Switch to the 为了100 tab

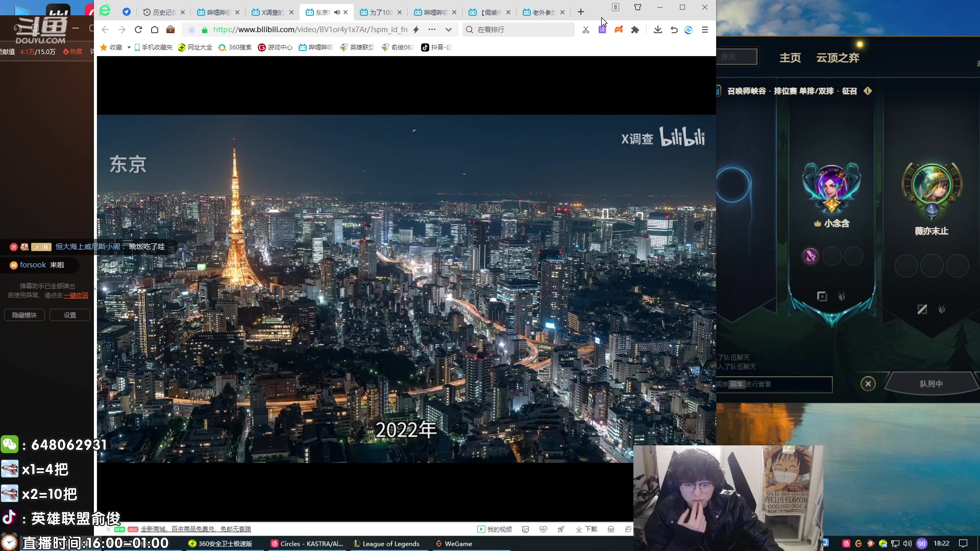tap(380, 12)
